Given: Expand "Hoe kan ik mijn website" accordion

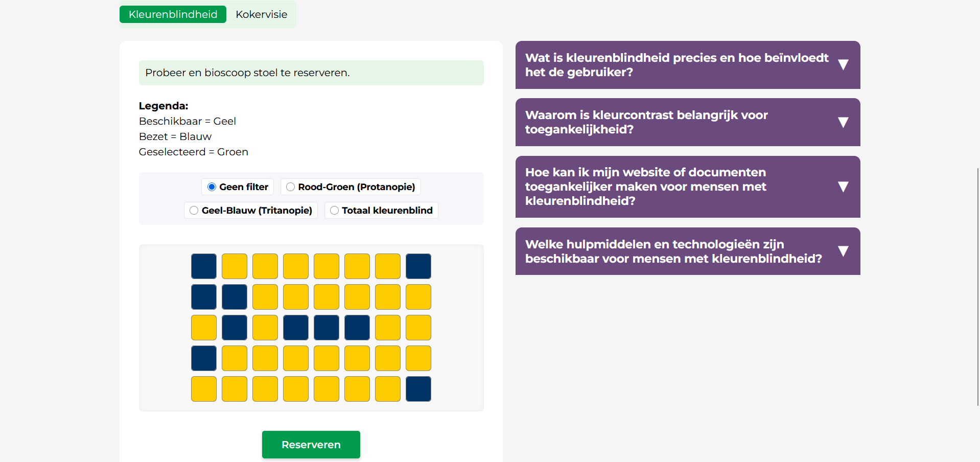Looking at the screenshot, I should [687, 187].
